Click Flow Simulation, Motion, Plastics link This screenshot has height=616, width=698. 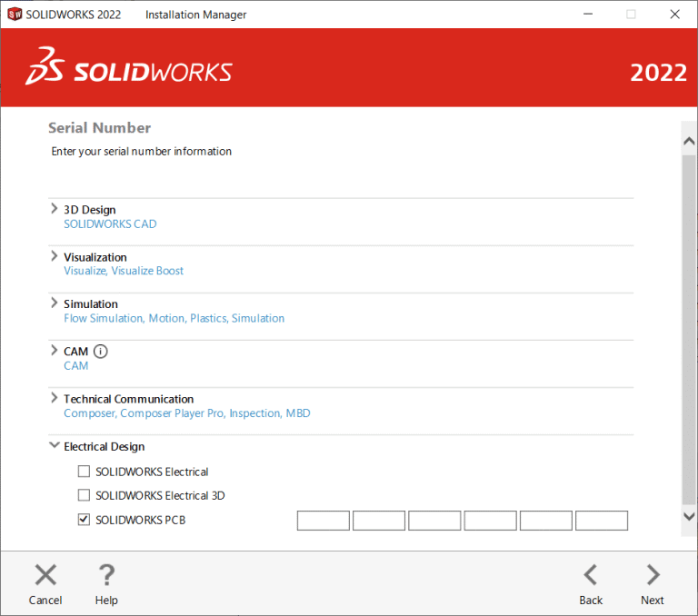(174, 318)
